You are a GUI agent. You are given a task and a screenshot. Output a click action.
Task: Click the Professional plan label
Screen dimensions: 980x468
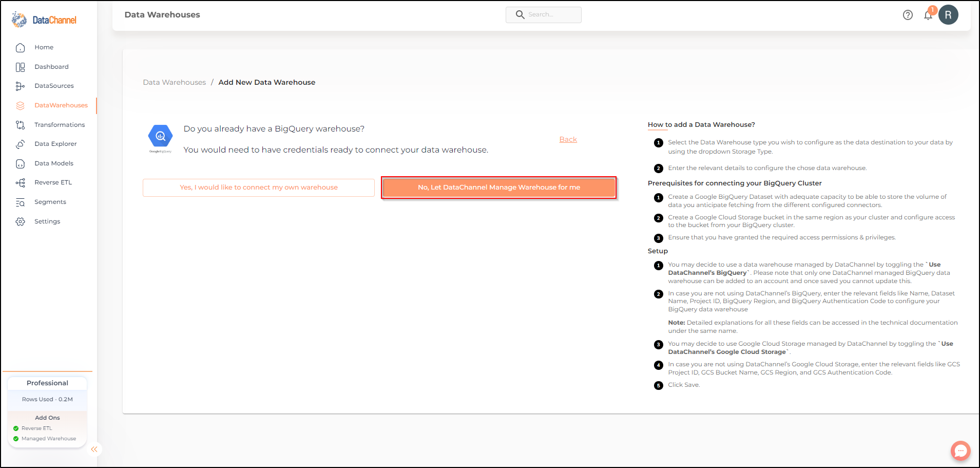click(47, 383)
